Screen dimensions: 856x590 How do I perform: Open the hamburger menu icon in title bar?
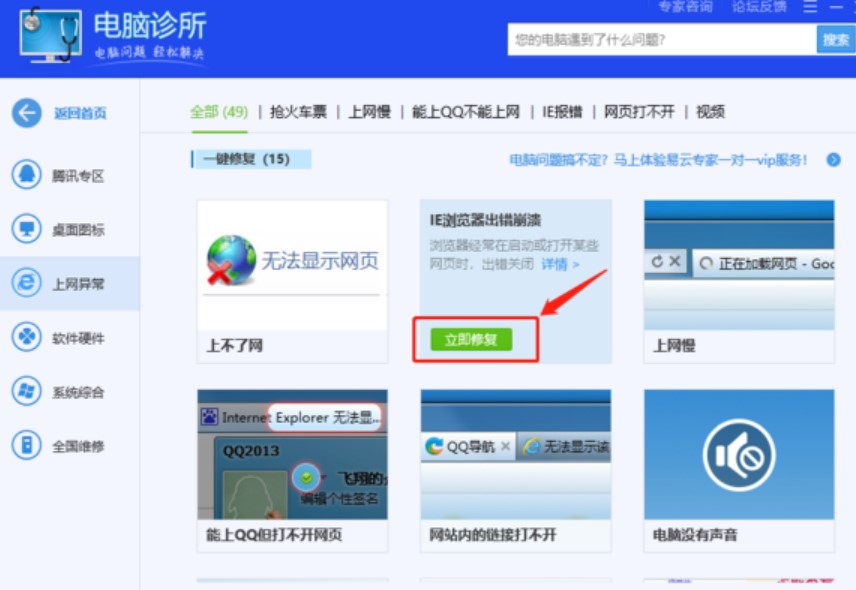pos(810,7)
